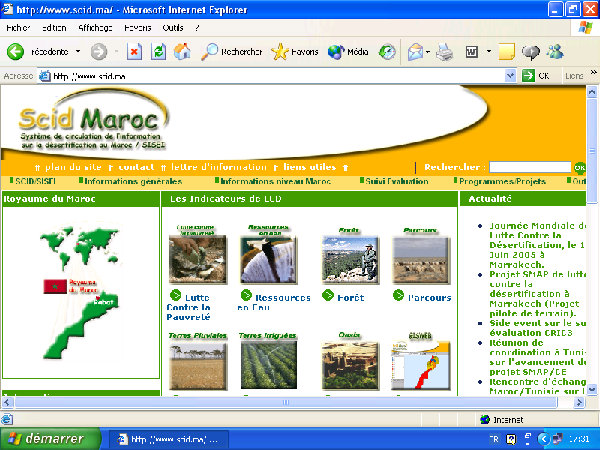600x450 pixels.
Task: Edit page with Word icon
Action: click(471, 52)
